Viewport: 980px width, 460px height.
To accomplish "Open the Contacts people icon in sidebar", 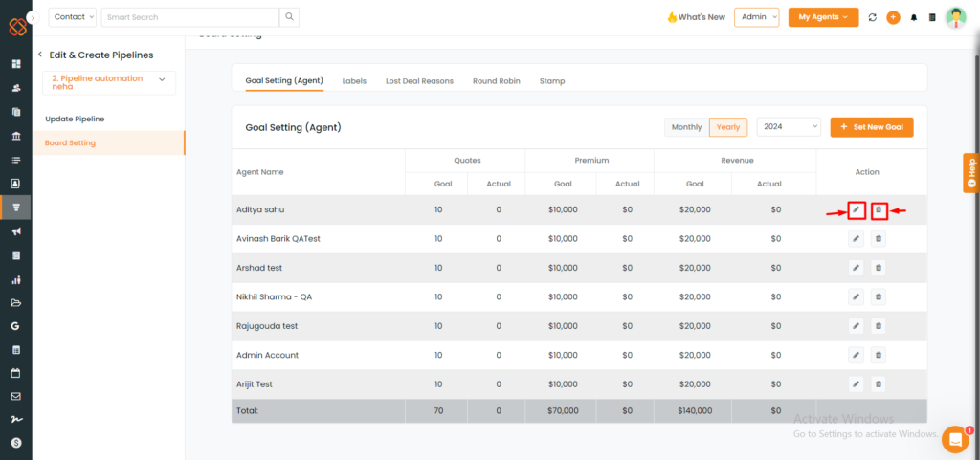I will tap(16, 88).
